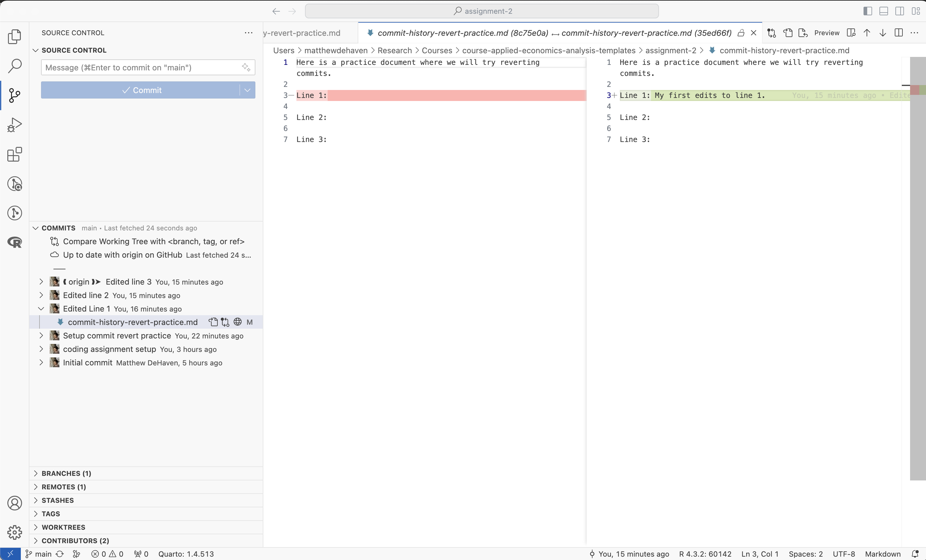Screen dimensions: 926x560
Task: Open the Search view icon
Action: tap(15, 66)
